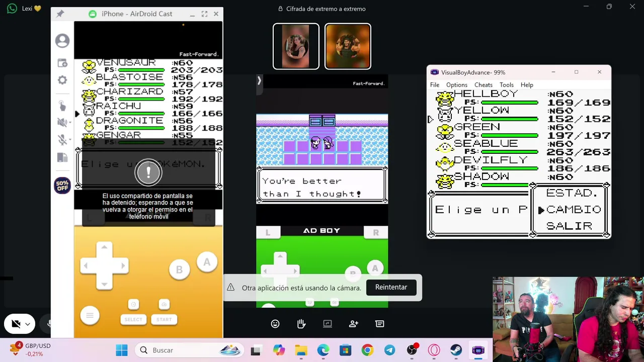Open the round menu button on yellow emulator
The height and width of the screenshot is (362, 644).
(90, 315)
